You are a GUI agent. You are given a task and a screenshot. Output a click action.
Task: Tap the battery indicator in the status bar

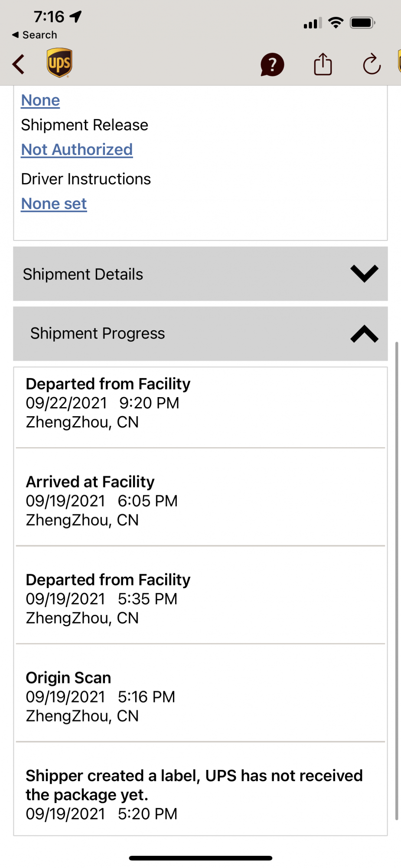click(x=362, y=23)
